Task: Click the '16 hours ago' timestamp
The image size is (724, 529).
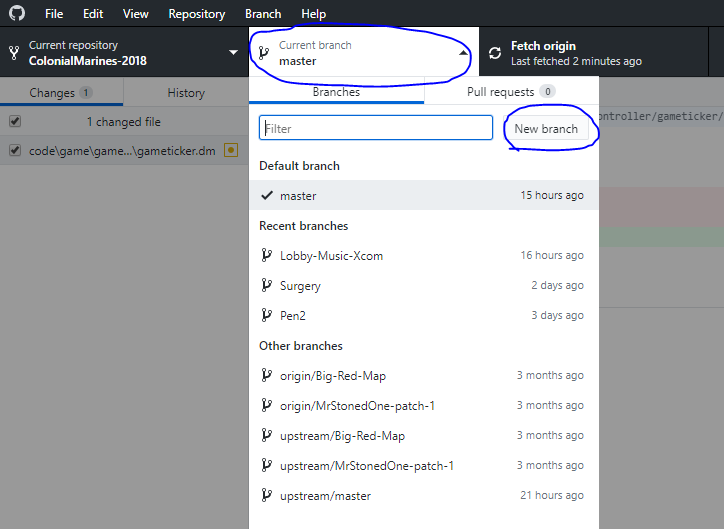Action: click(552, 255)
